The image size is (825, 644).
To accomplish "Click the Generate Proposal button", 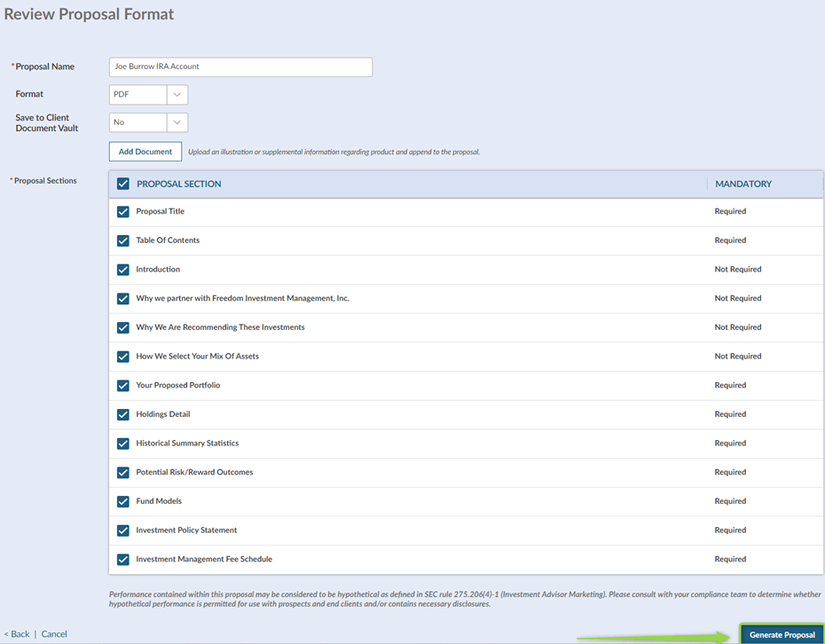I will pyautogui.click(x=782, y=634).
